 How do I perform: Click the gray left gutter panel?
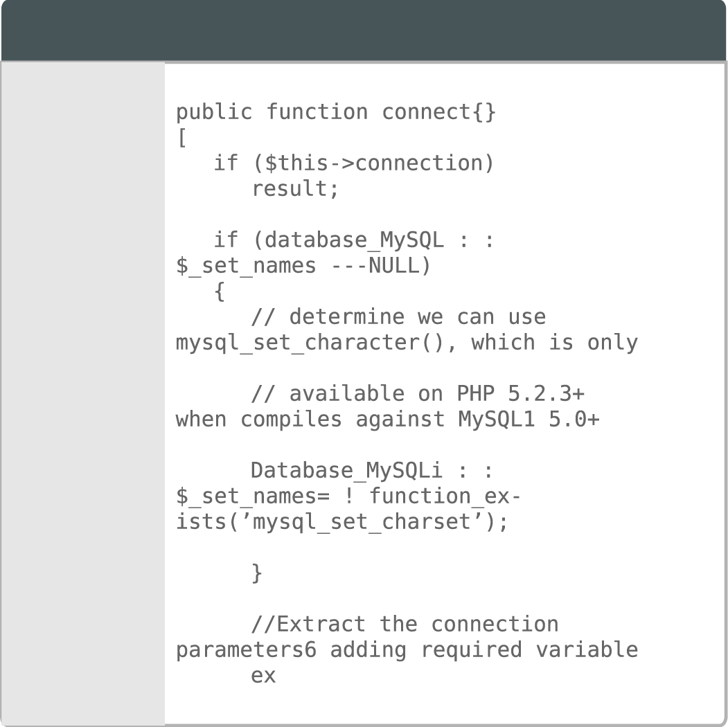click(x=83, y=393)
